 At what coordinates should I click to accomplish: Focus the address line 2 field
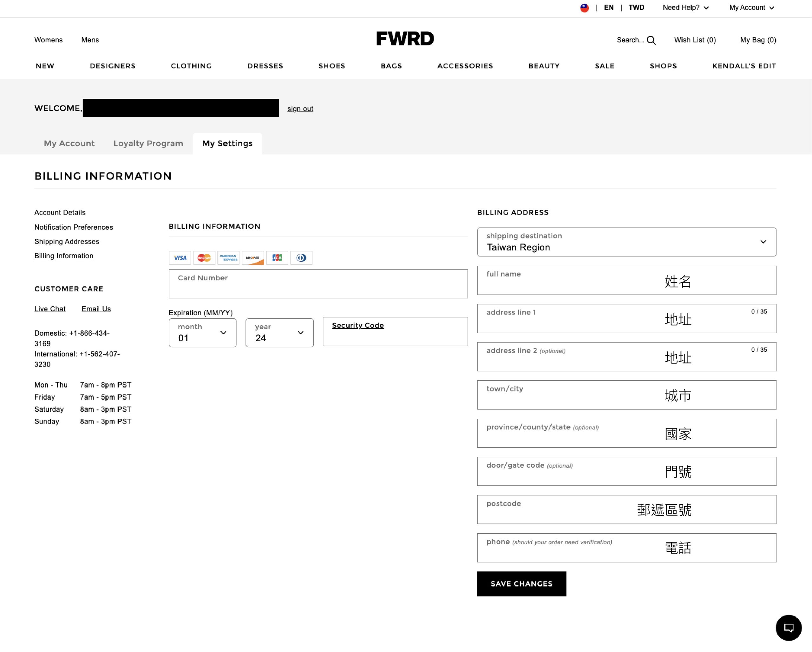[x=626, y=356]
